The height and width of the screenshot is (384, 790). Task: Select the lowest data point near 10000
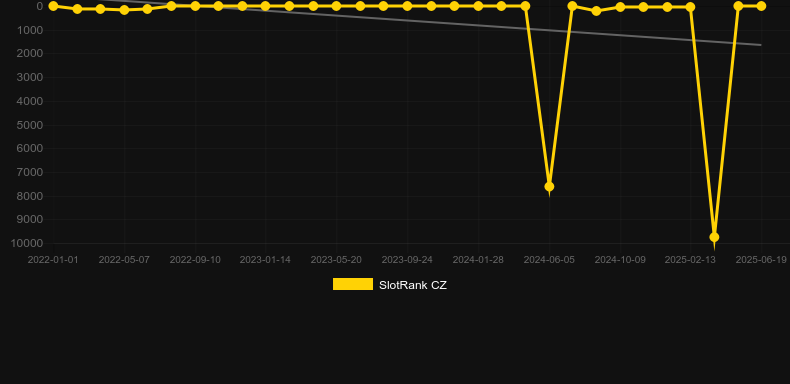tap(714, 237)
